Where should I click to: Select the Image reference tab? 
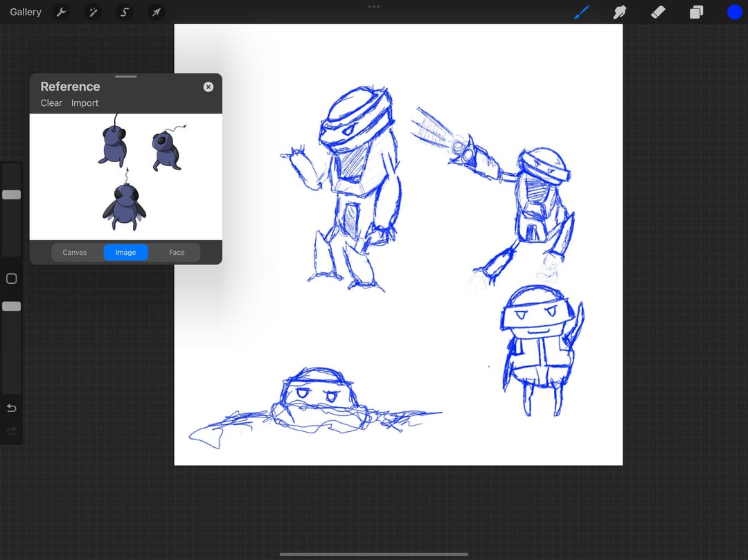126,252
